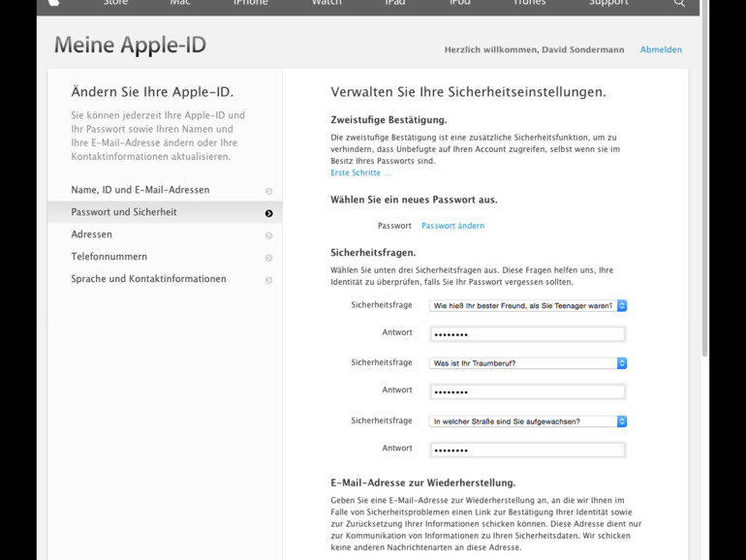The width and height of the screenshot is (746, 560).
Task: Open the Mac navigation item
Action: pyautogui.click(x=180, y=2)
